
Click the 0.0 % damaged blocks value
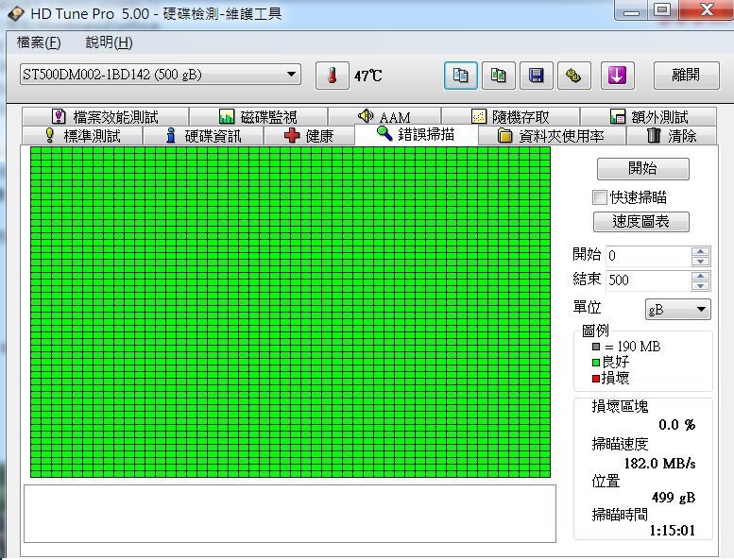point(677,425)
